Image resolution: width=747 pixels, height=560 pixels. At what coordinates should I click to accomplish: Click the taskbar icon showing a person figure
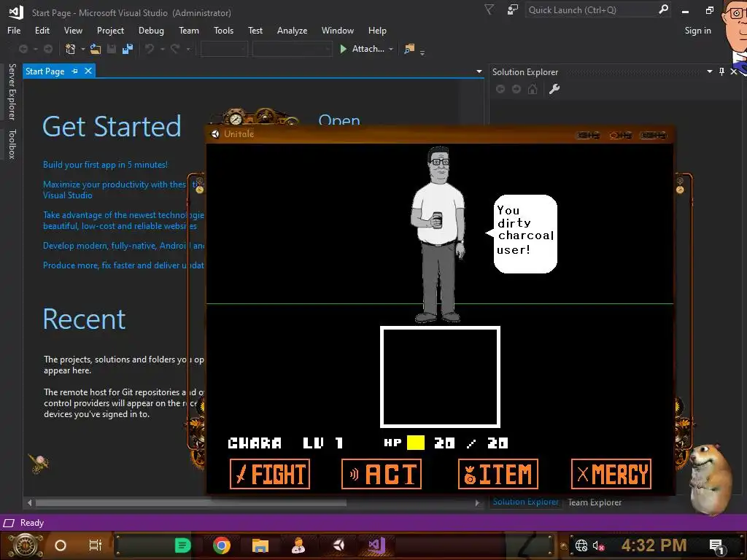298,545
